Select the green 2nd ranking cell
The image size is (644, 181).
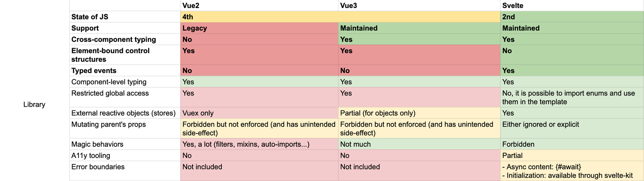coord(572,17)
